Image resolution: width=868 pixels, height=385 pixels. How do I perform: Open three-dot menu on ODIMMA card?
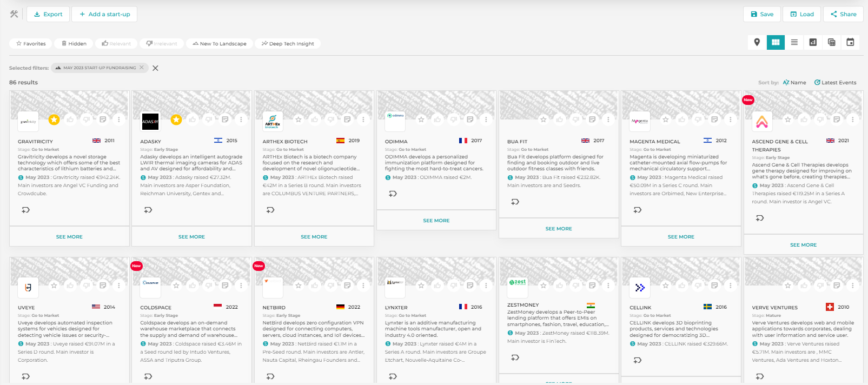click(x=486, y=120)
